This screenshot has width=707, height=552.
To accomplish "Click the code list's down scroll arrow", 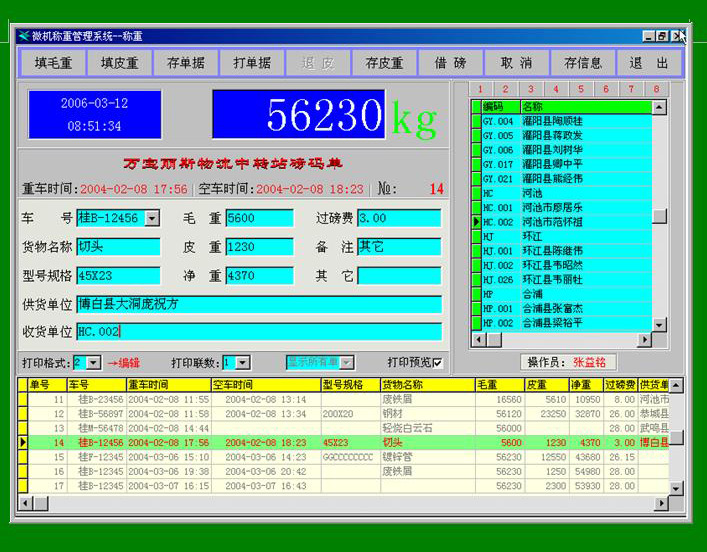I will (x=659, y=325).
